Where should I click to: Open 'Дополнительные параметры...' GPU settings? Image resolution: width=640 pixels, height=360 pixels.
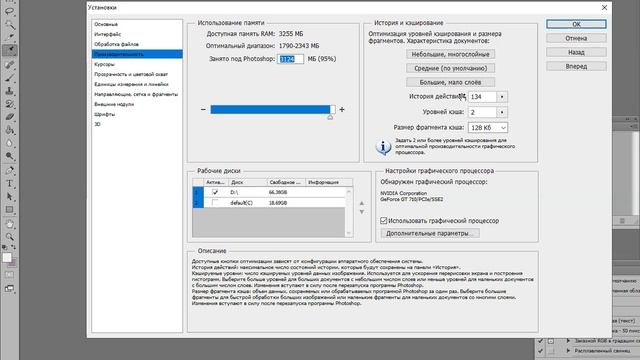[x=430, y=233]
